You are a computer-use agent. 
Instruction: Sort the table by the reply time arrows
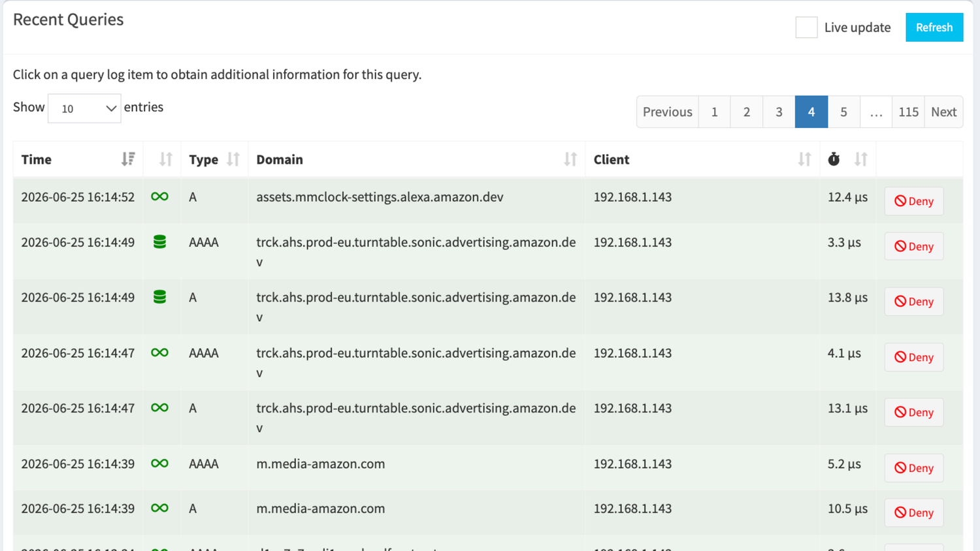point(861,159)
